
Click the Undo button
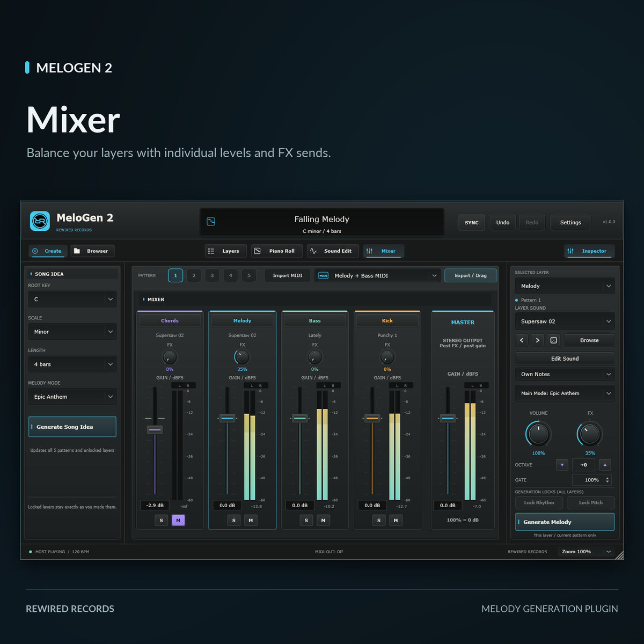(x=503, y=222)
